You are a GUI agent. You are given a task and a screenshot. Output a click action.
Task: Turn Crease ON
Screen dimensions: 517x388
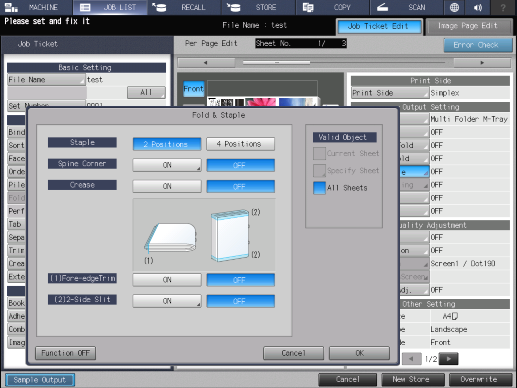coord(167,186)
